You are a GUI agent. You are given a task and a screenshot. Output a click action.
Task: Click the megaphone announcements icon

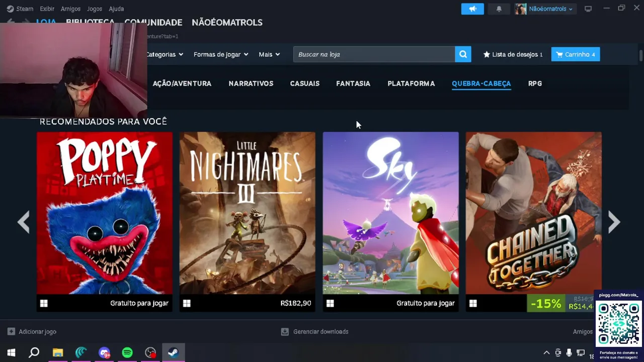coord(472,9)
